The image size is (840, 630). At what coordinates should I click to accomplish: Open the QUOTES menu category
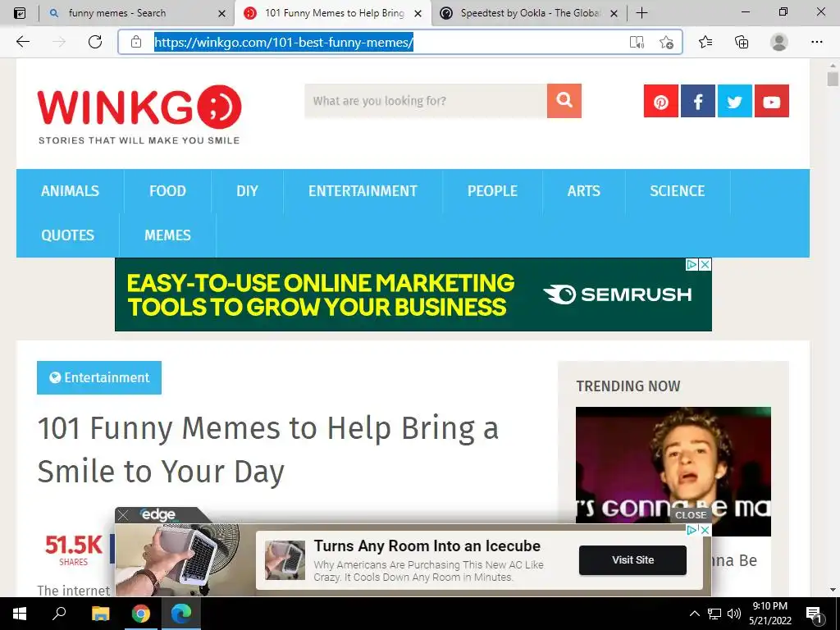(67, 235)
